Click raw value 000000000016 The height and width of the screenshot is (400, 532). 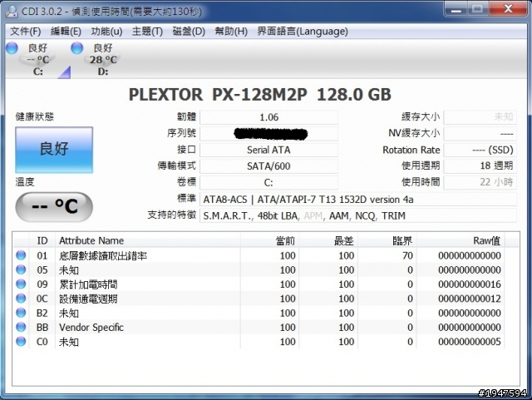[469, 284]
